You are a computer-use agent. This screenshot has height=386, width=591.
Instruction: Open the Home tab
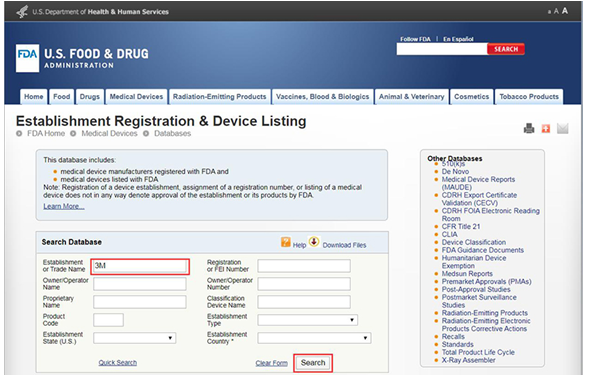pos(34,97)
